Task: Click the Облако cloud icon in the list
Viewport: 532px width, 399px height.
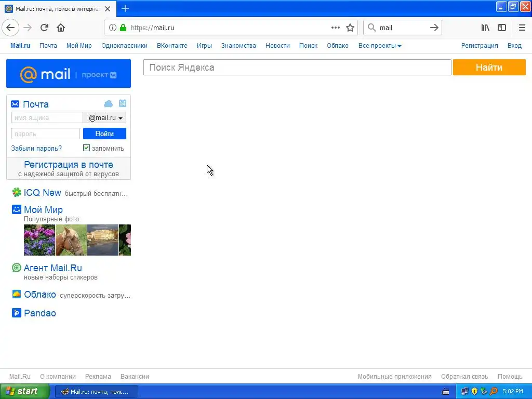Action: click(16, 294)
